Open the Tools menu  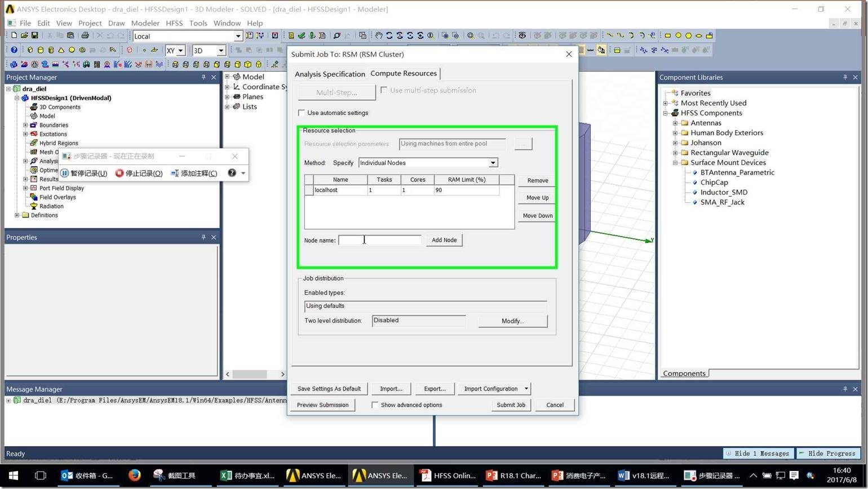click(198, 23)
